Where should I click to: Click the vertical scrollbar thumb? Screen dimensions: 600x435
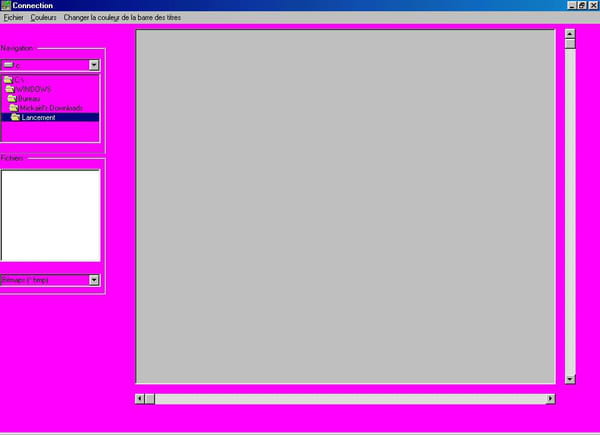click(570, 44)
